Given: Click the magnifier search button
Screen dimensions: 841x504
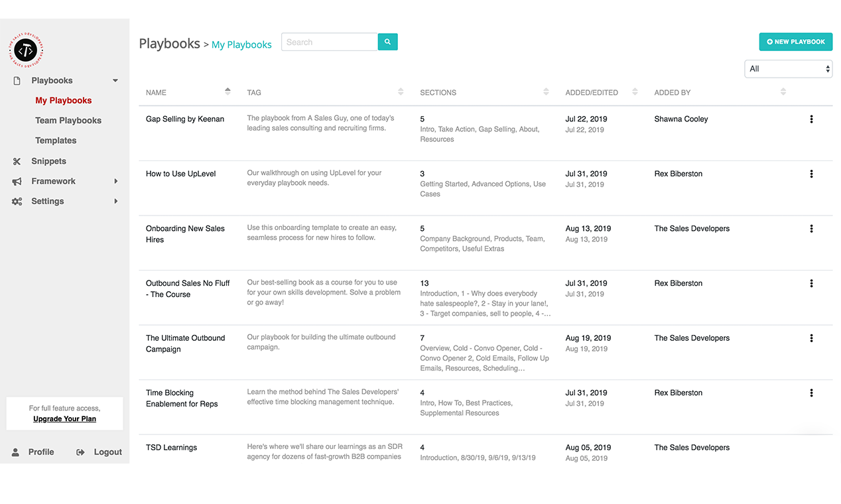Looking at the screenshot, I should pos(387,42).
